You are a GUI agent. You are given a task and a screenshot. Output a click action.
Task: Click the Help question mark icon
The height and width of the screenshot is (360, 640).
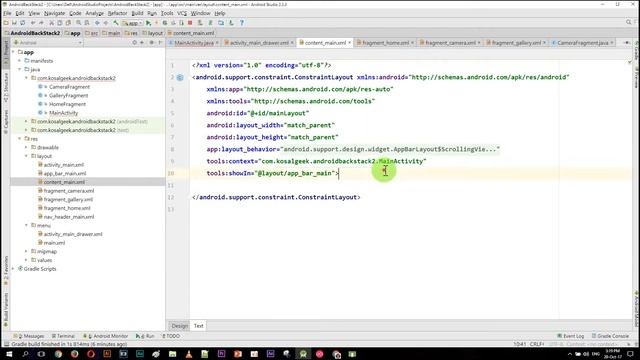(242, 23)
